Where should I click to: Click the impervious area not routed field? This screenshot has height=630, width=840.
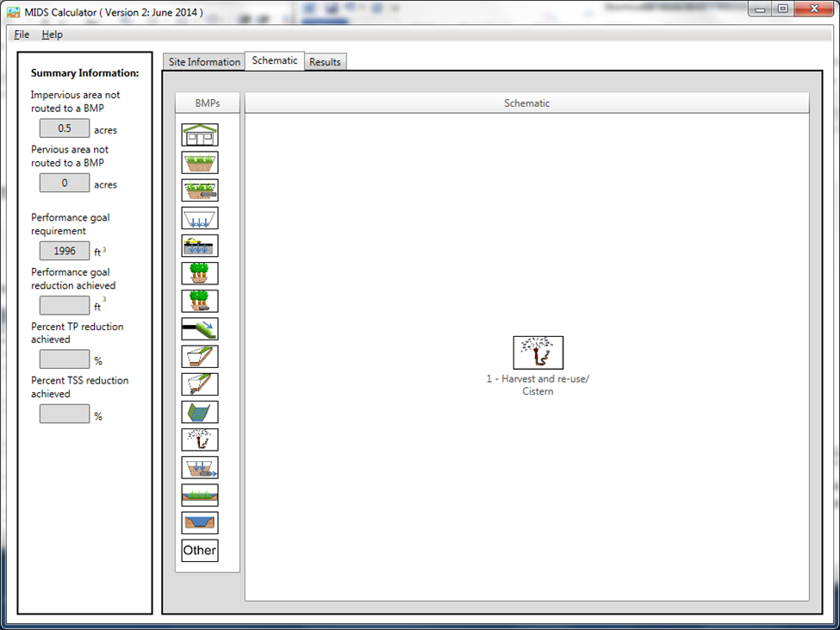coord(65,128)
